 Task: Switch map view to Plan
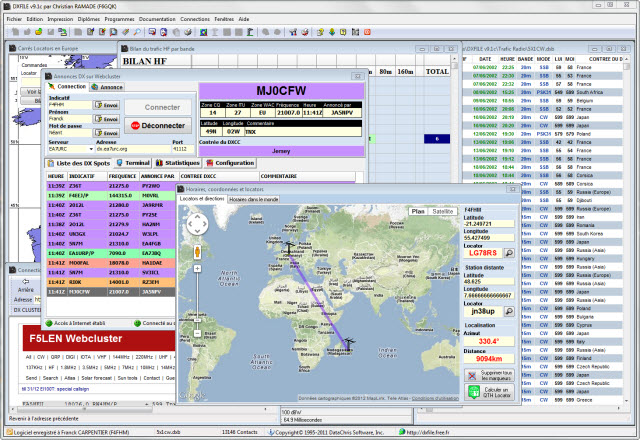[418, 211]
